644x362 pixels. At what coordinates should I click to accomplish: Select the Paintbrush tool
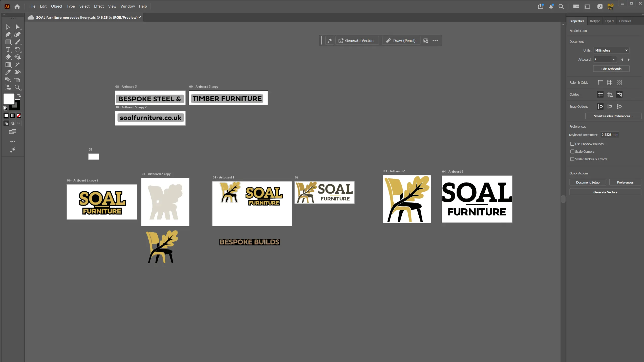tap(17, 42)
